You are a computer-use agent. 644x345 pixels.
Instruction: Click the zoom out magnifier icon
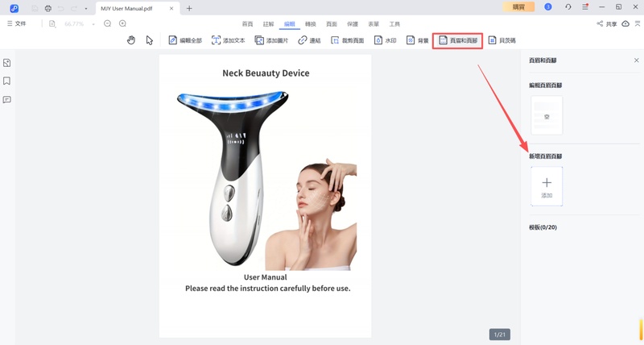tap(107, 23)
